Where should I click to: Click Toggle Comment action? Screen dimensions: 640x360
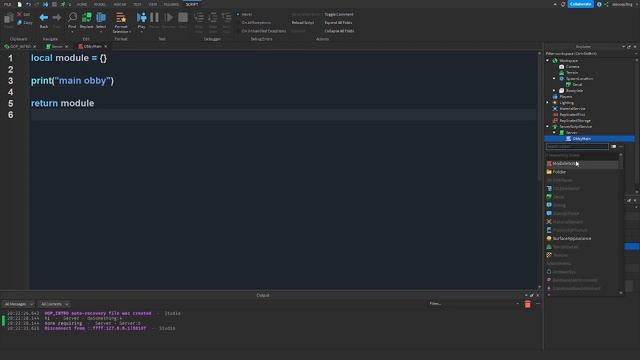[339, 14]
